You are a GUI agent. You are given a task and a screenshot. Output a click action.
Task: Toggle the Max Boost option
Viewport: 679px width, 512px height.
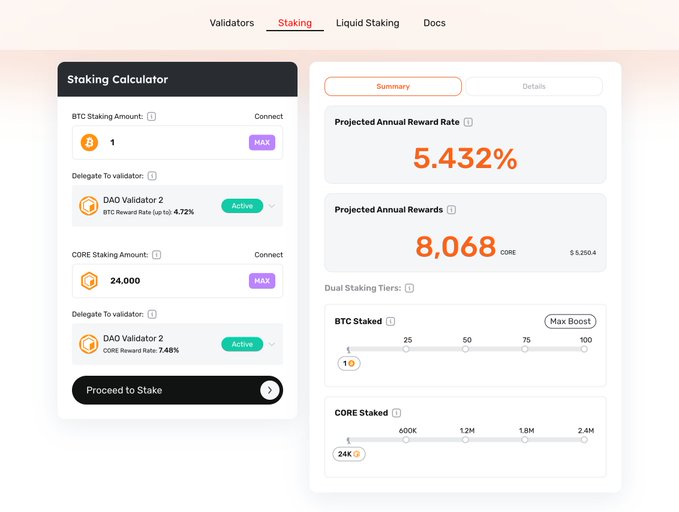pos(570,322)
